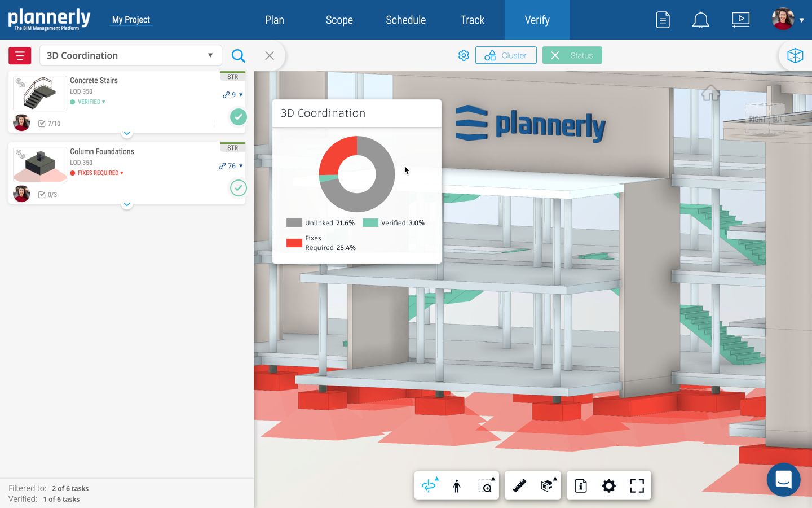Go to the Plan tab
The width and height of the screenshot is (812, 508).
click(275, 20)
